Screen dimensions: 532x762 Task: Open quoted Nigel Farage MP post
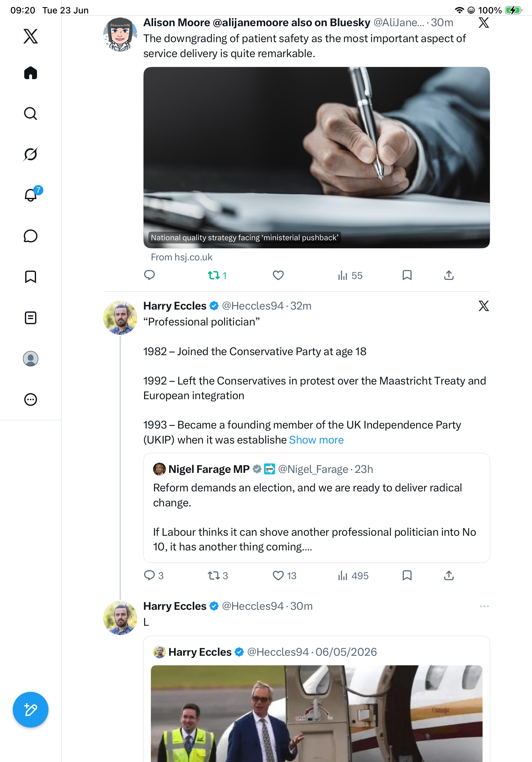(316, 508)
